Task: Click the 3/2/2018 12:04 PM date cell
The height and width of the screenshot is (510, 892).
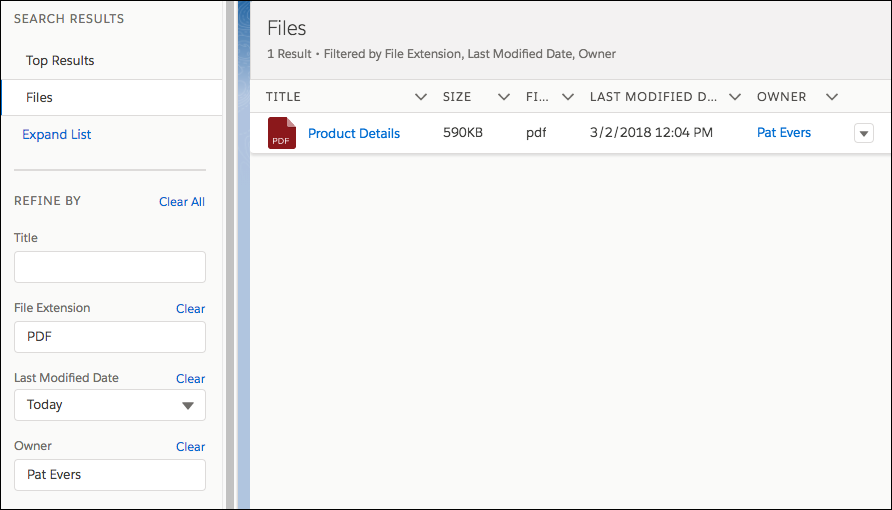Action: click(651, 132)
